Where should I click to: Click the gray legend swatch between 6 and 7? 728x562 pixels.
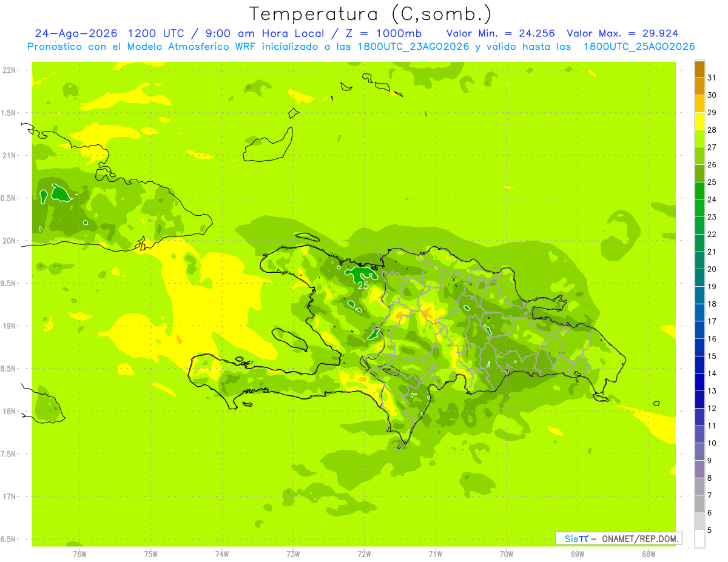click(x=699, y=504)
